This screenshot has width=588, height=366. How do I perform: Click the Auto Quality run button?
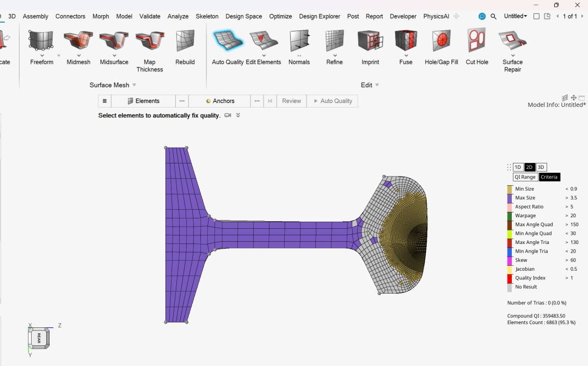pyautogui.click(x=332, y=101)
